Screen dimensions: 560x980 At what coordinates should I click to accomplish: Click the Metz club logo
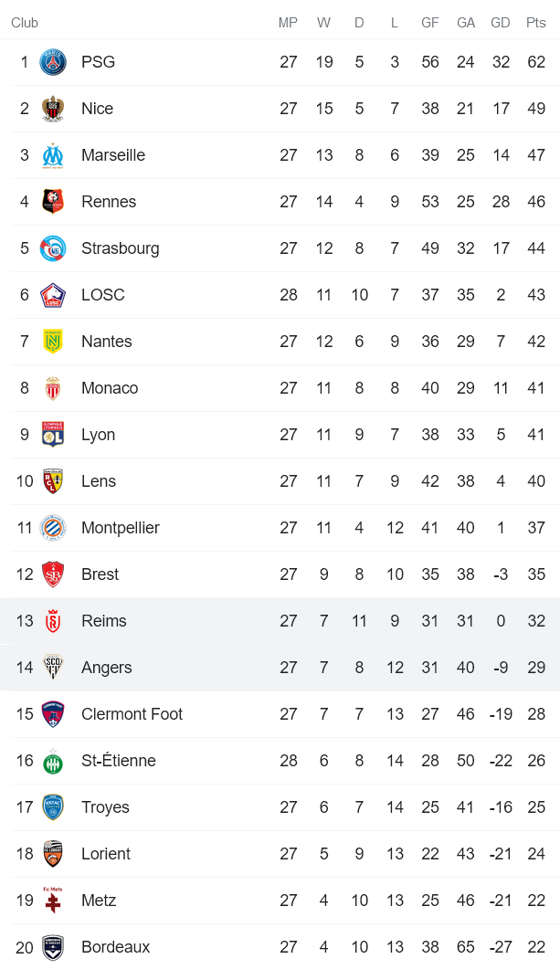tap(53, 901)
